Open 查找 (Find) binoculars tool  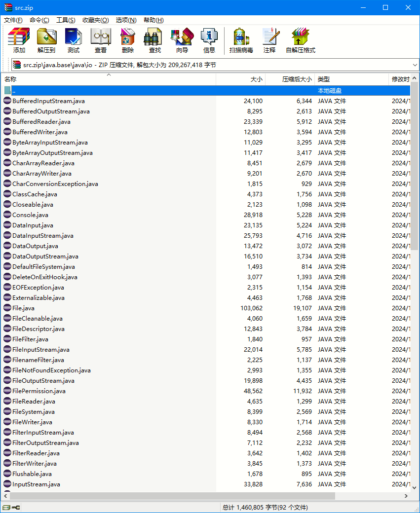(x=155, y=40)
